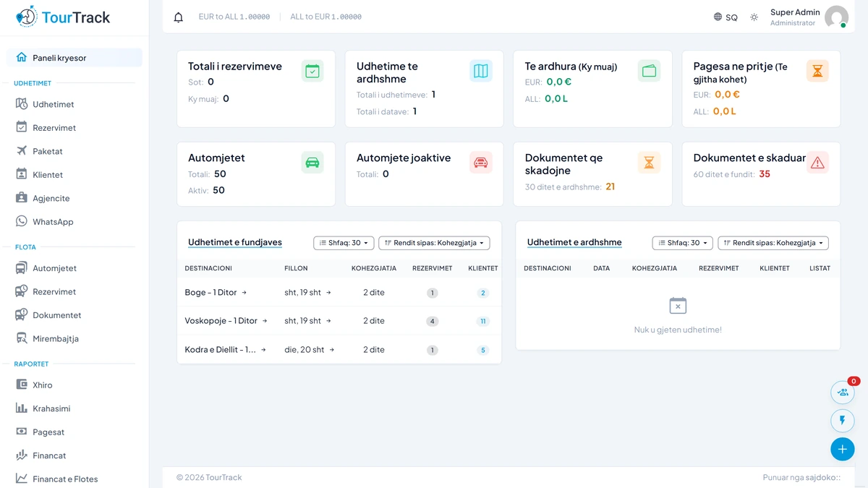Click KOHEZGJATJA header in Udhetimet e ardhshme
The width and height of the screenshot is (868, 488).
(655, 268)
